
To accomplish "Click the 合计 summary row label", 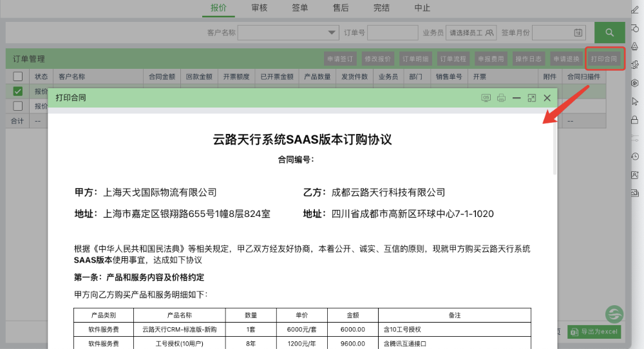I will 17,121.
